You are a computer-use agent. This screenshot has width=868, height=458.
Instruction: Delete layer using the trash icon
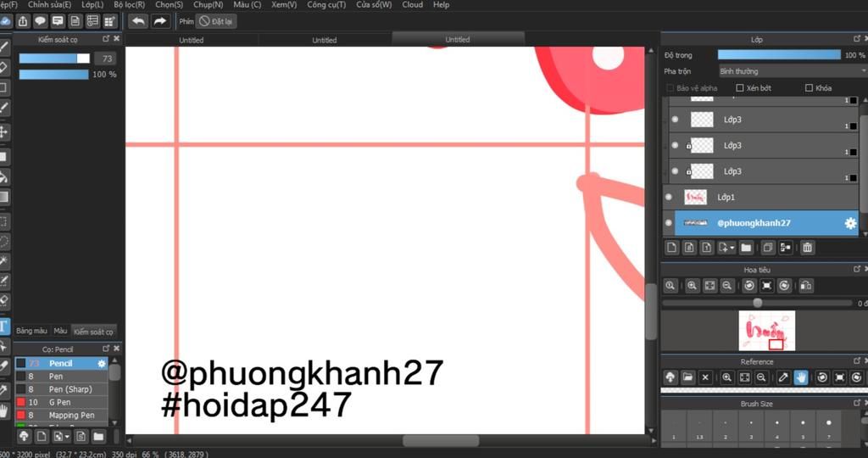807,248
